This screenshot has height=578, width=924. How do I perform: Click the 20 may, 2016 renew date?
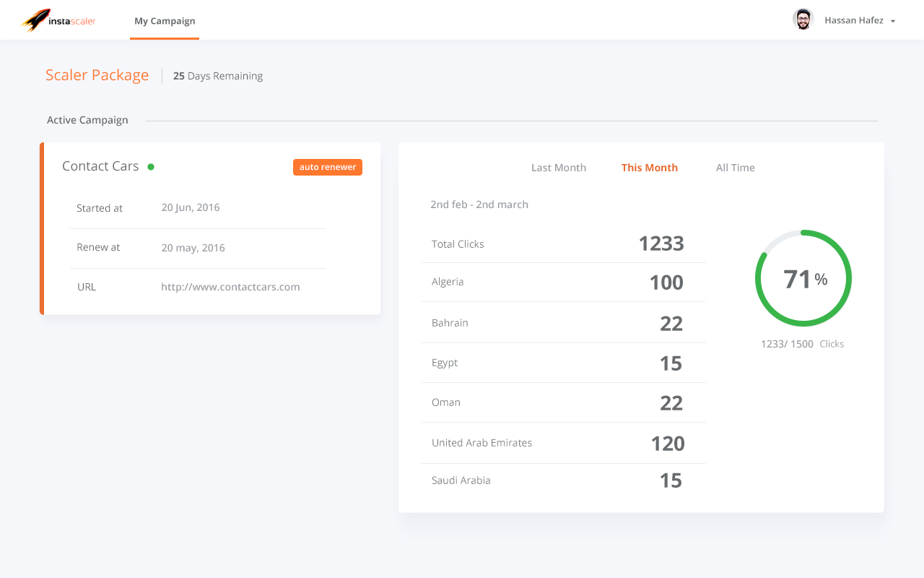[193, 248]
